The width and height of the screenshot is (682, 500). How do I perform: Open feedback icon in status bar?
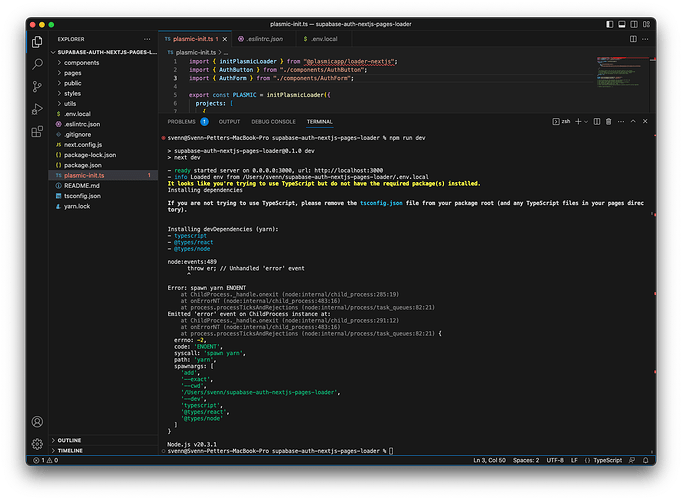point(632,460)
